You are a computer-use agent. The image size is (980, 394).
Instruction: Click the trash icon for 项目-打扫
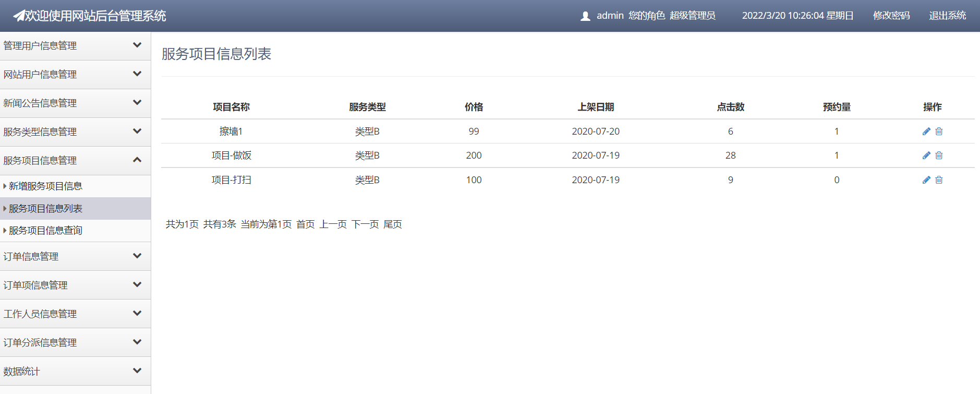tap(939, 180)
